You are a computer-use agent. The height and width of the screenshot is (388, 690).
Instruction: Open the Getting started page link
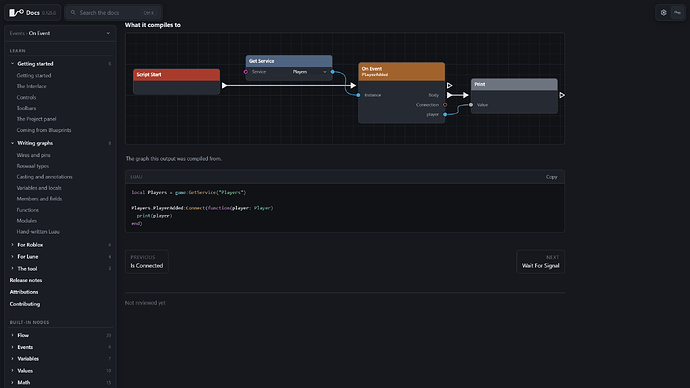pos(34,76)
